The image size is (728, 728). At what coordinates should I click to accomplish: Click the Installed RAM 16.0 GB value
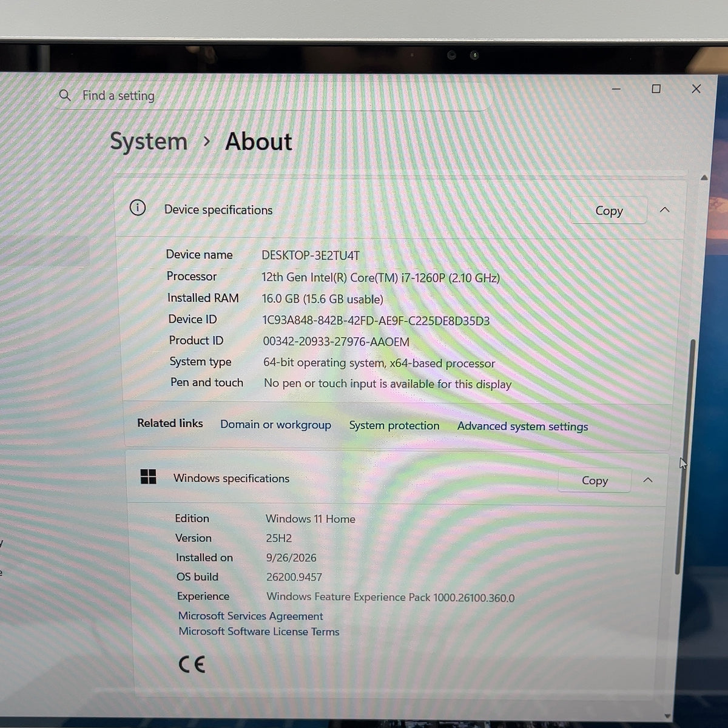tap(322, 299)
